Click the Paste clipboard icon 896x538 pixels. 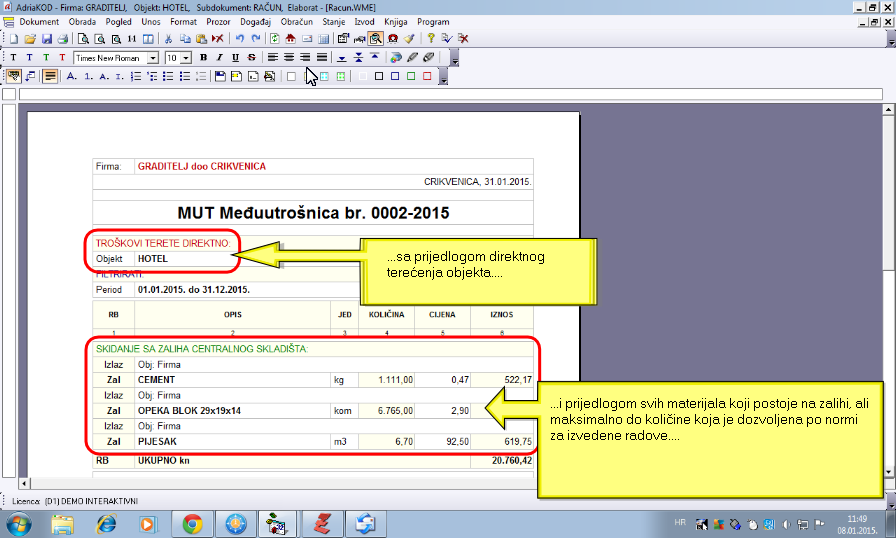tap(201, 39)
